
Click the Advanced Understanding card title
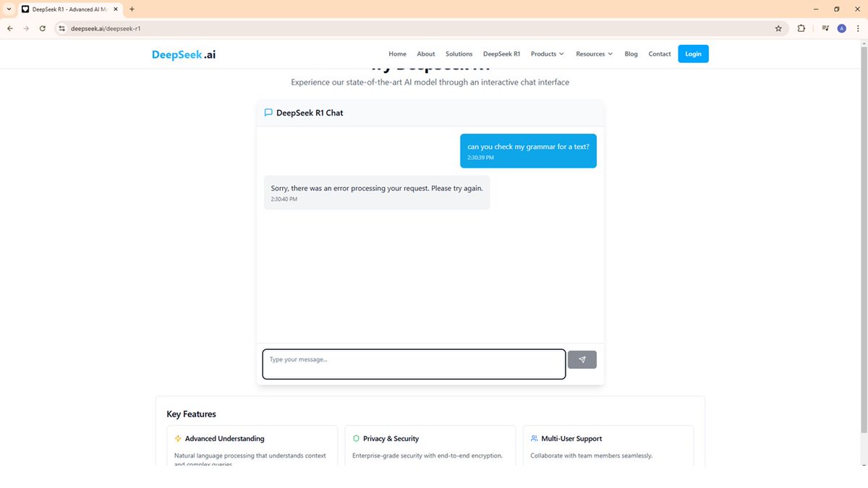(x=224, y=439)
